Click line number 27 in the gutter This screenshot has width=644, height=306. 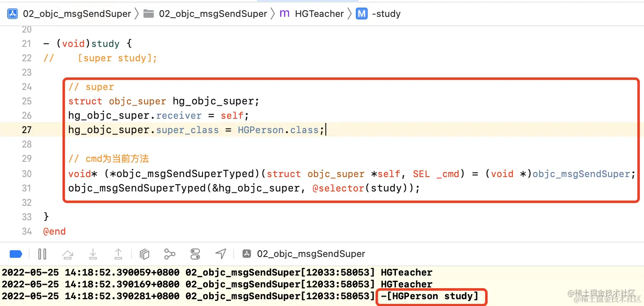(27, 130)
